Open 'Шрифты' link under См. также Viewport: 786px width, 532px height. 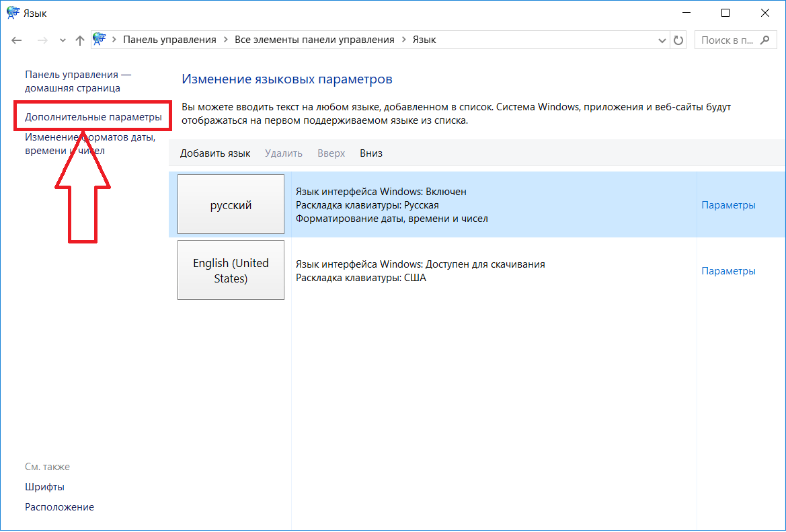point(44,487)
